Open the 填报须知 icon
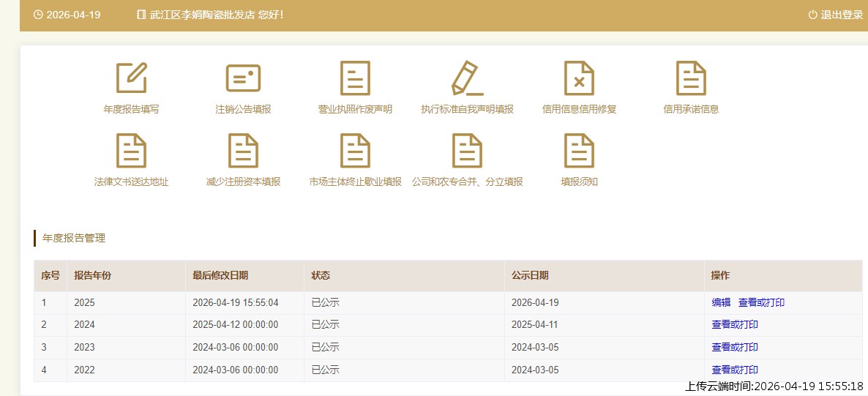This screenshot has height=396, width=868. point(579,151)
